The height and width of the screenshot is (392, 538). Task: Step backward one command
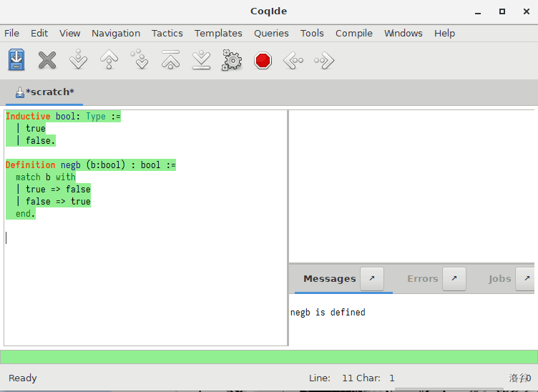109,60
